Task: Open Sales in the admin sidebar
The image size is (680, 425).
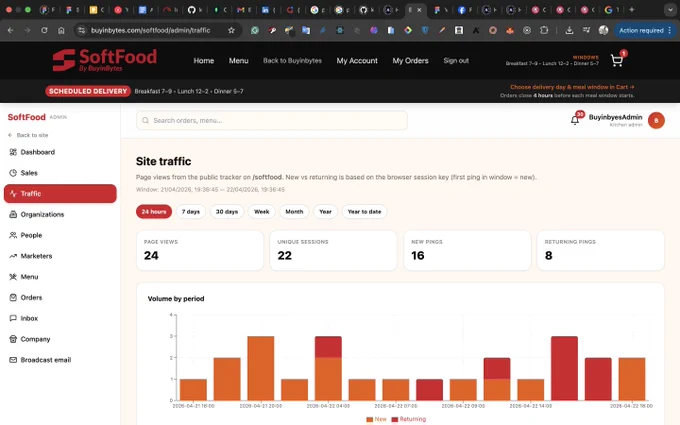Action: point(60,173)
